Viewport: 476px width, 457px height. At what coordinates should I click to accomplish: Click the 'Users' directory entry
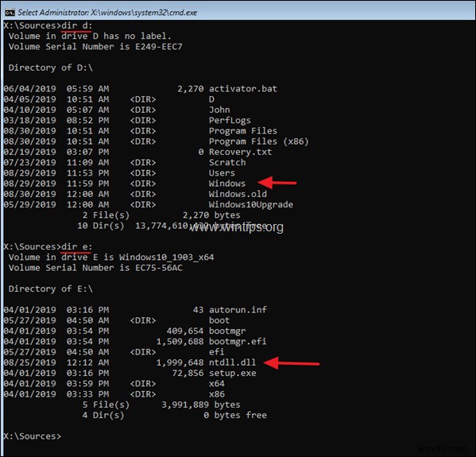click(x=222, y=172)
